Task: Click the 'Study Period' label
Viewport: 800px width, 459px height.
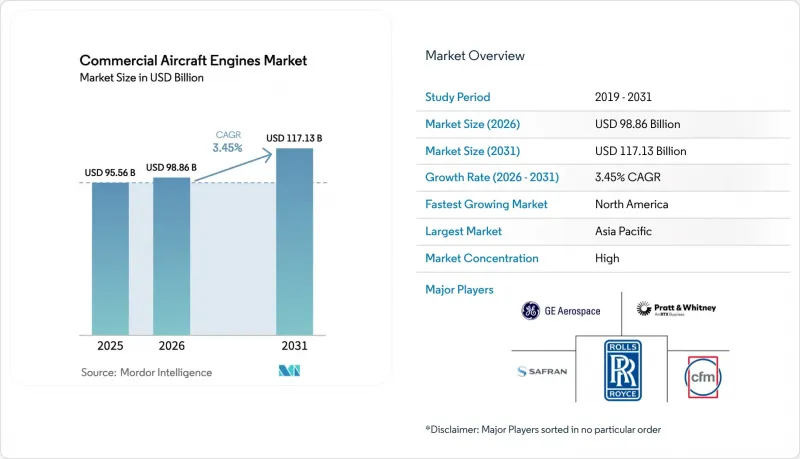Action: click(458, 97)
